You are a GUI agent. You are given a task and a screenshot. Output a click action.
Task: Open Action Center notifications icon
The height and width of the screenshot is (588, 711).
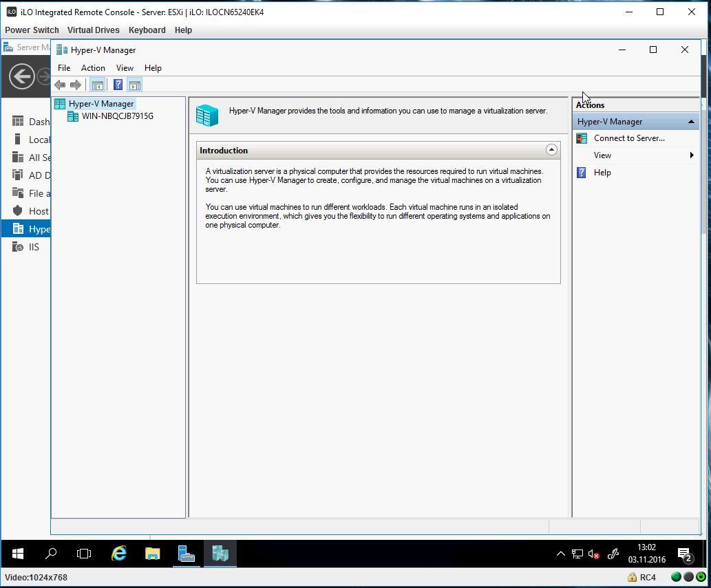(685, 554)
